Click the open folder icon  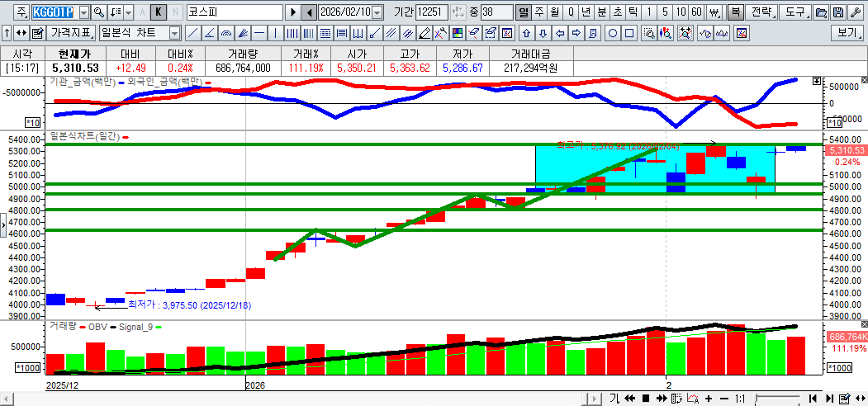[821, 12]
